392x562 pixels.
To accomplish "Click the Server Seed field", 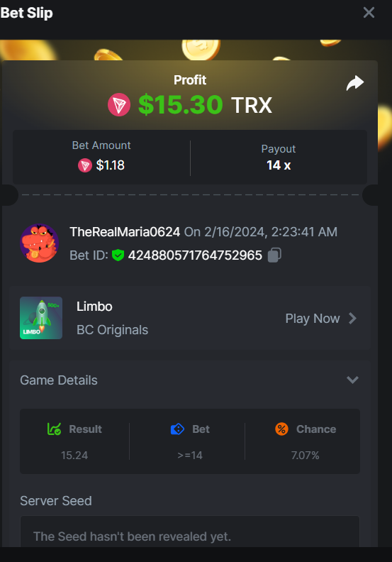I will click(x=190, y=531).
